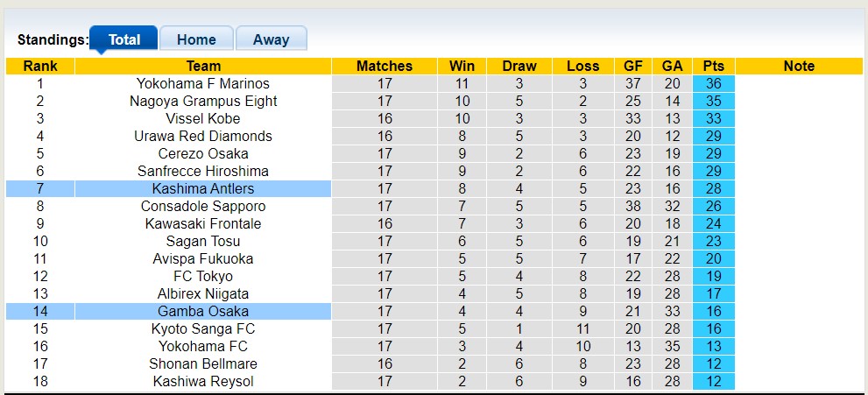Open the Cerezo Osaka team link

(203, 154)
